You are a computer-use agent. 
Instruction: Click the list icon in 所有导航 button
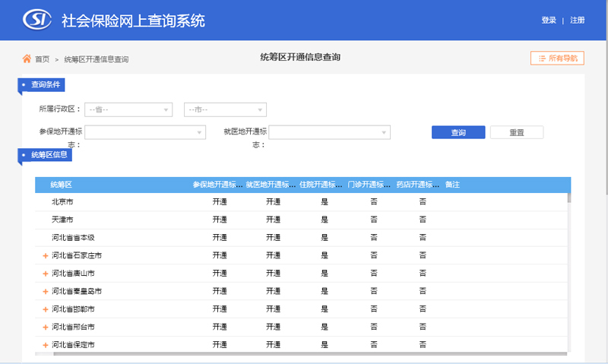click(x=542, y=59)
